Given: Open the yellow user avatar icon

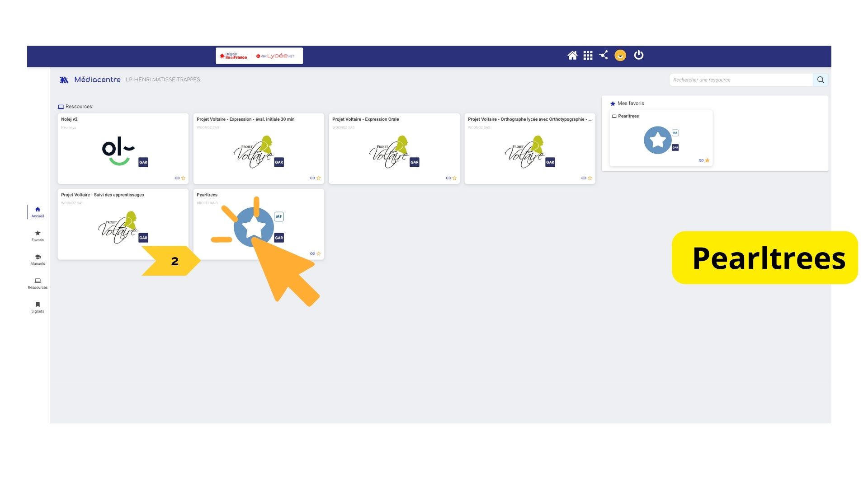Looking at the screenshot, I should pyautogui.click(x=620, y=56).
